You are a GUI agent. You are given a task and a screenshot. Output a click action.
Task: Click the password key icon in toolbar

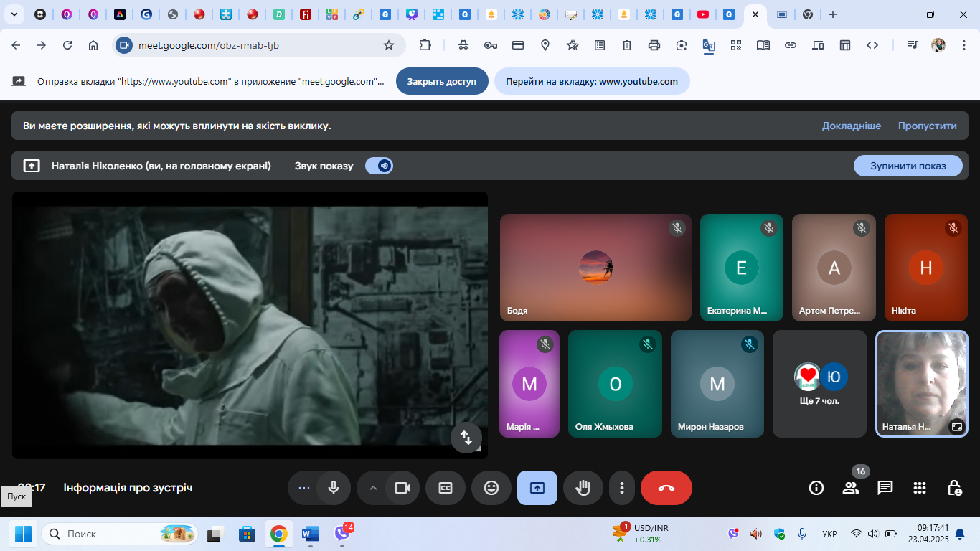[491, 45]
